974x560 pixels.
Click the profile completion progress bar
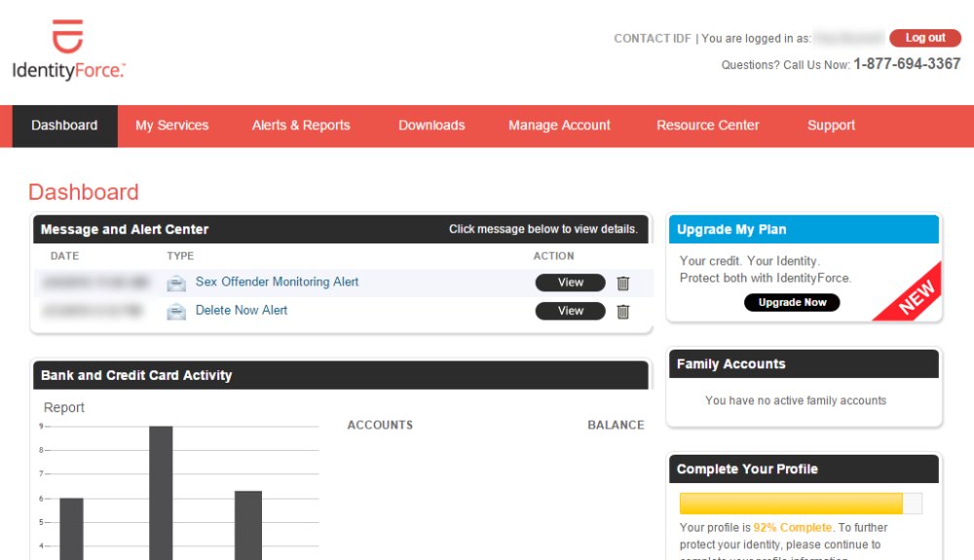click(x=801, y=504)
